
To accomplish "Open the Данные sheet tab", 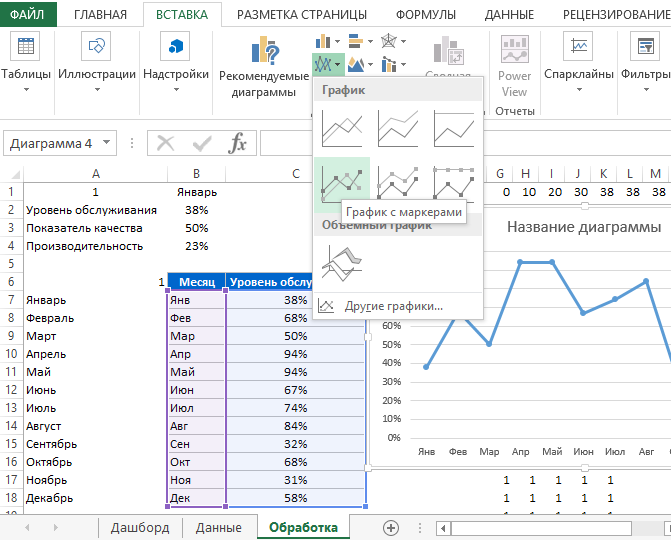I will click(x=218, y=527).
